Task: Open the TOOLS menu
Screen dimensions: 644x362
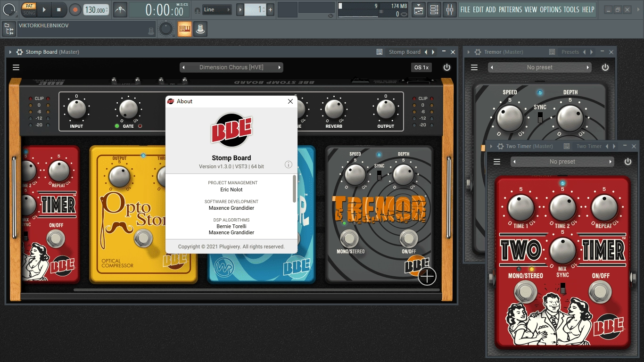Action: coord(571,9)
